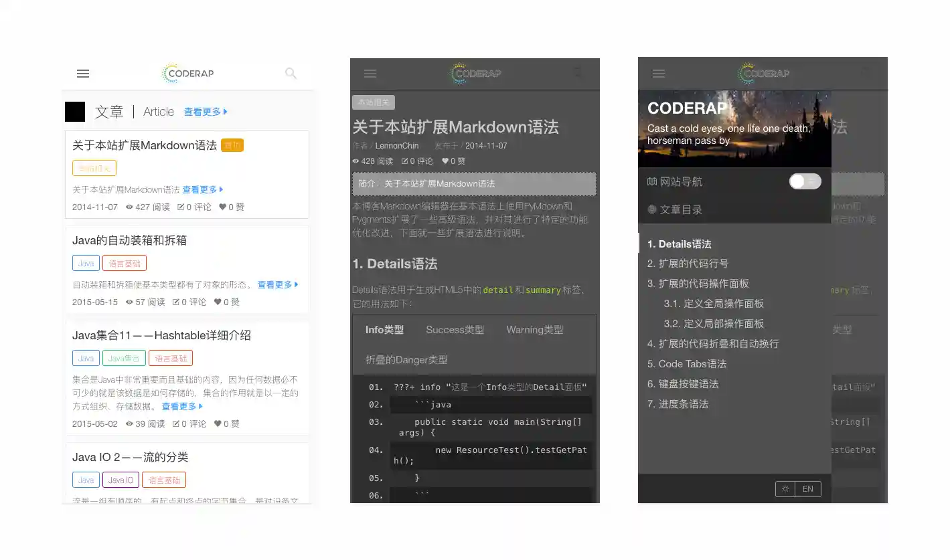
Task: Click the Java tag in the 自动装箱和拆箱 card
Action: (x=86, y=264)
